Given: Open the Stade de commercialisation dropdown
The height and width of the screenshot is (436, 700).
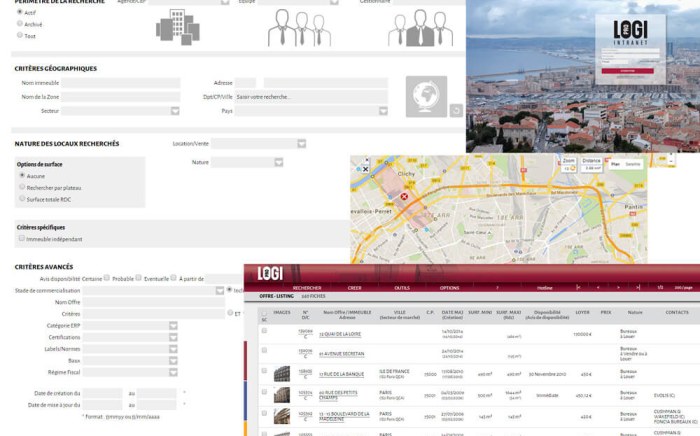Looking at the screenshot, I should pos(220,291).
